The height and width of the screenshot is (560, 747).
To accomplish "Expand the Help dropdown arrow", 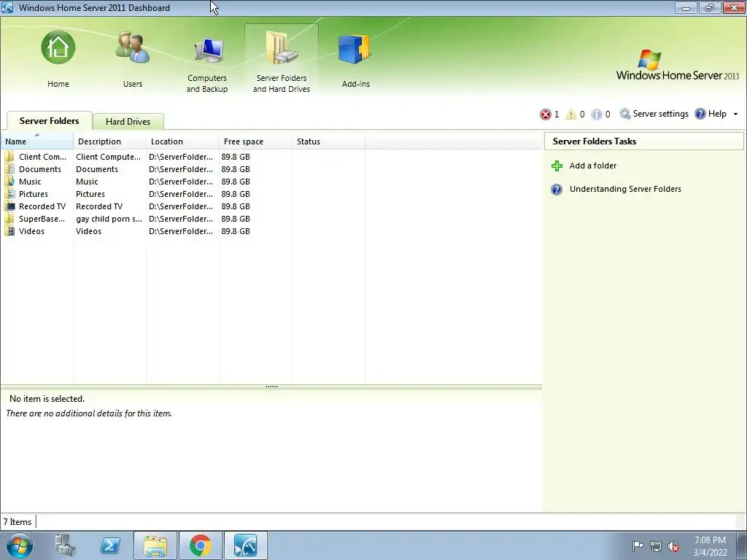I will point(735,114).
